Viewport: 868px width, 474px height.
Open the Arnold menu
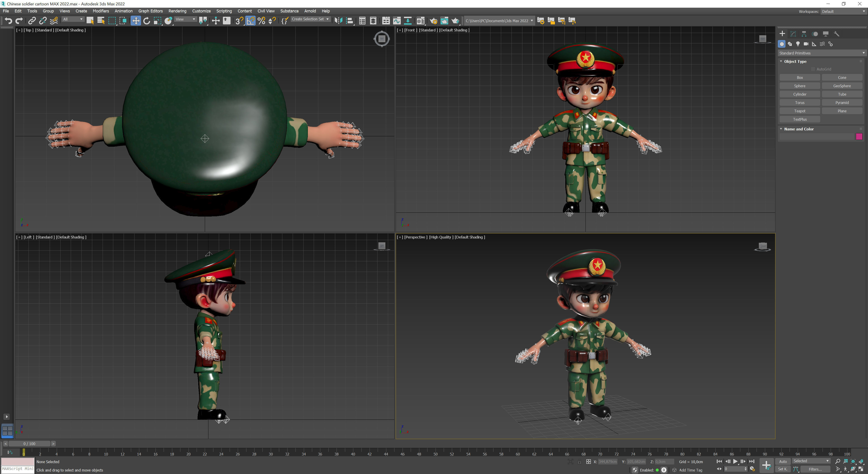pyautogui.click(x=310, y=11)
